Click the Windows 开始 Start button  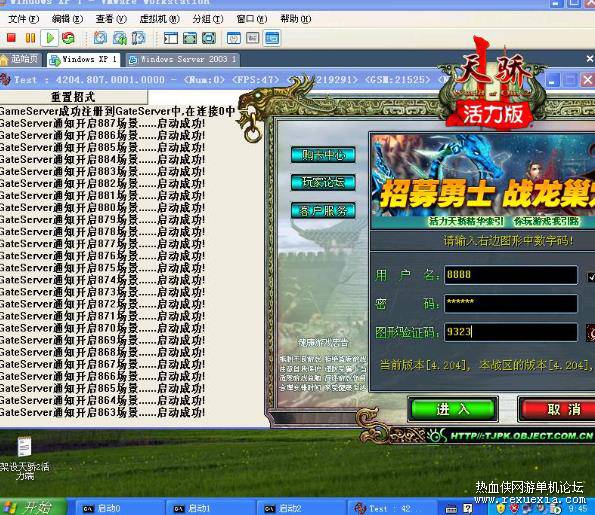(33, 507)
